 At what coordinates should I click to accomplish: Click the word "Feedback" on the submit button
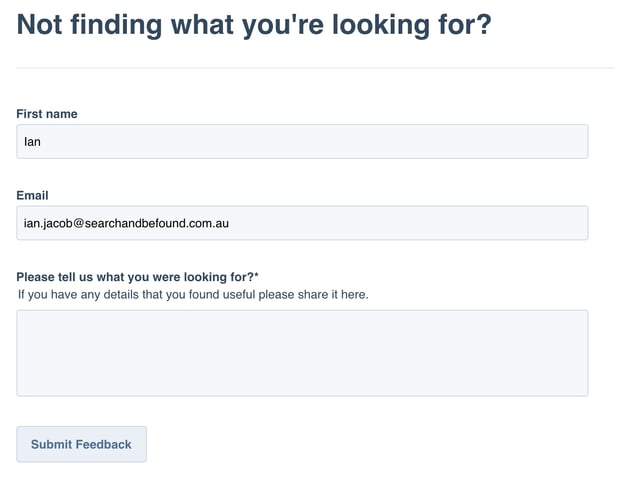click(x=102, y=444)
